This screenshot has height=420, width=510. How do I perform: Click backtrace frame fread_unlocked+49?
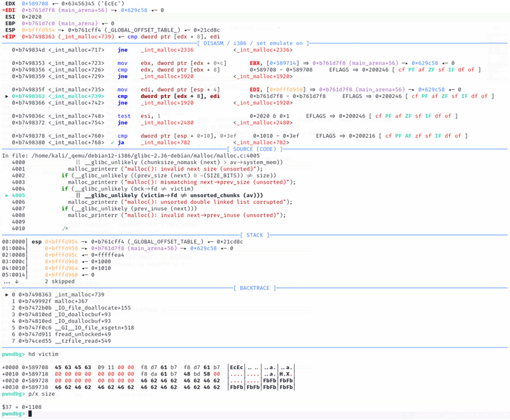61,334
